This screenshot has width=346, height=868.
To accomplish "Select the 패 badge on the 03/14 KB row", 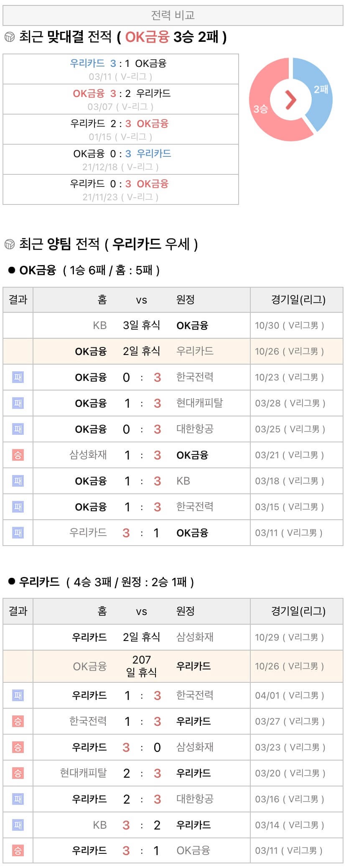I will coord(18,825).
